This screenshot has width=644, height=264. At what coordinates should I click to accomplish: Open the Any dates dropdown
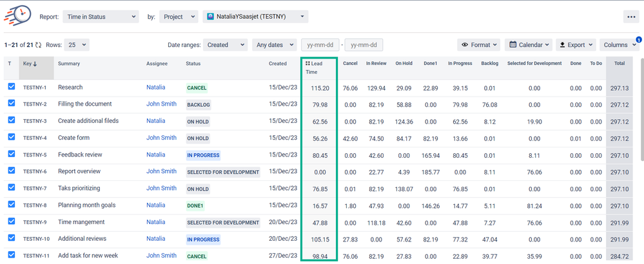275,45
